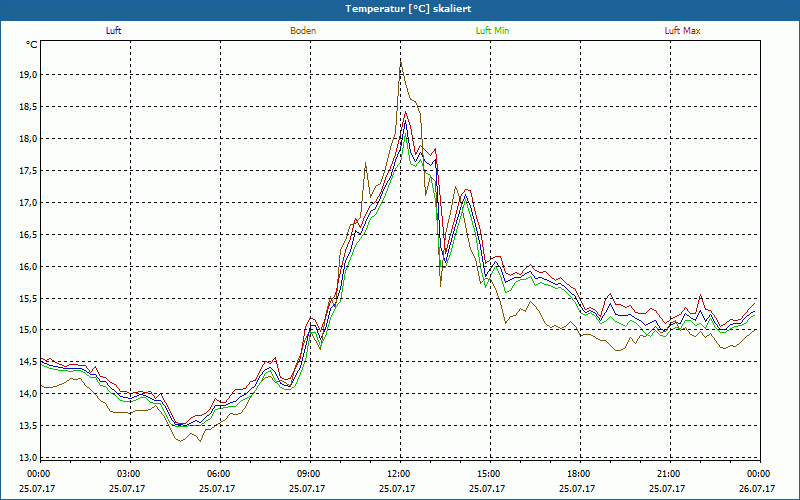Click the 15:00 time label
The image size is (800, 500).
point(489,474)
